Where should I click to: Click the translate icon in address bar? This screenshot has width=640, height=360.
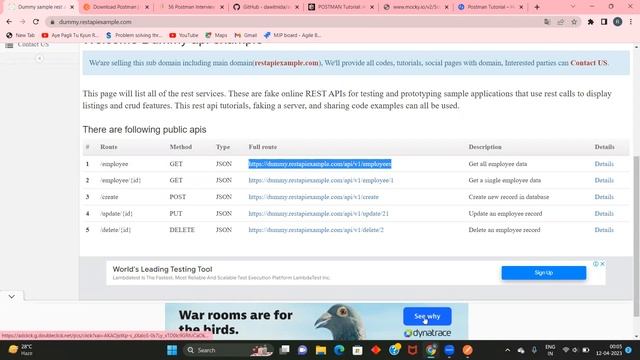[x=547, y=22]
